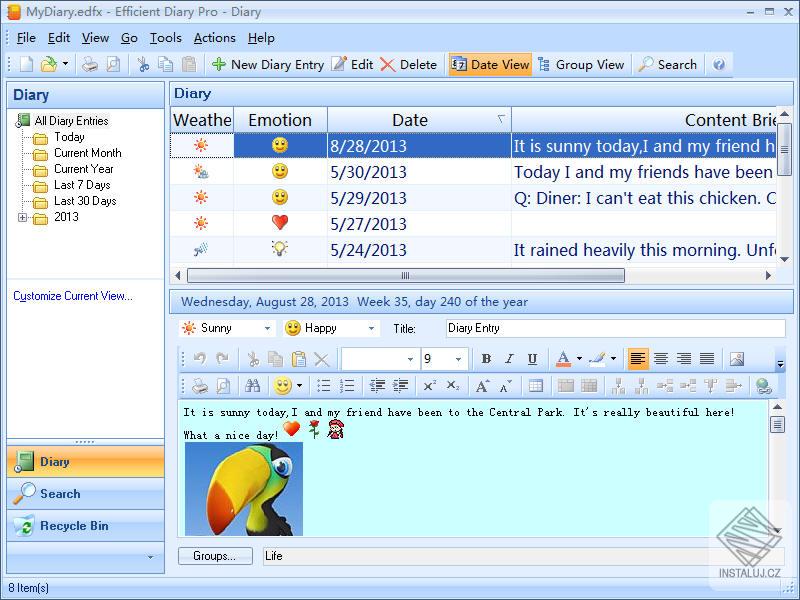Click the Groups button below the editor

[214, 556]
